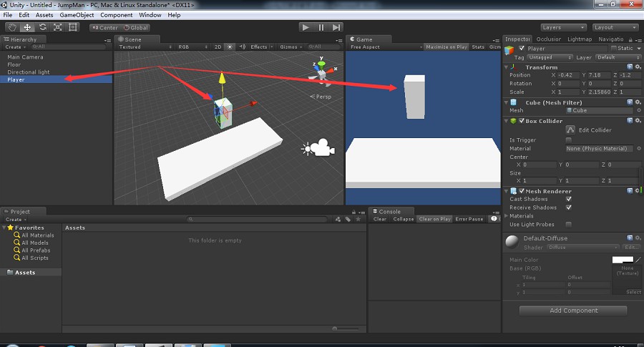The image size is (644, 347).
Task: Select the Move tool in toolbar
Action: click(27, 27)
